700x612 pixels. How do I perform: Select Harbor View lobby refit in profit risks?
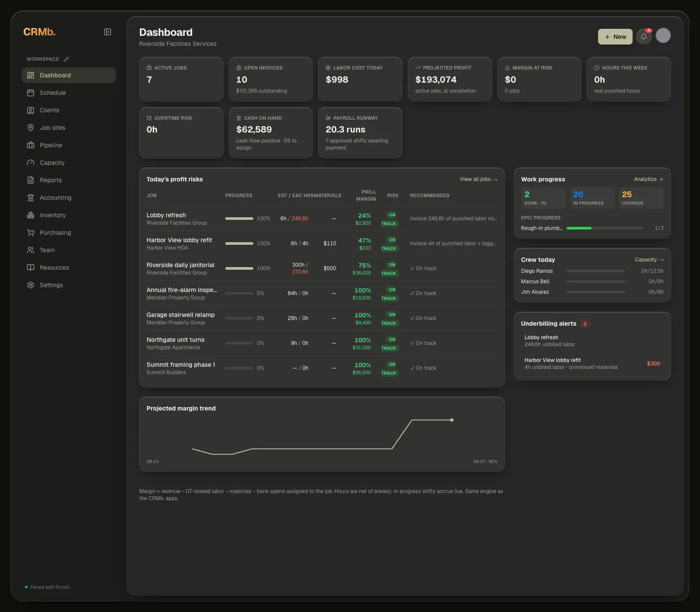[x=179, y=240]
